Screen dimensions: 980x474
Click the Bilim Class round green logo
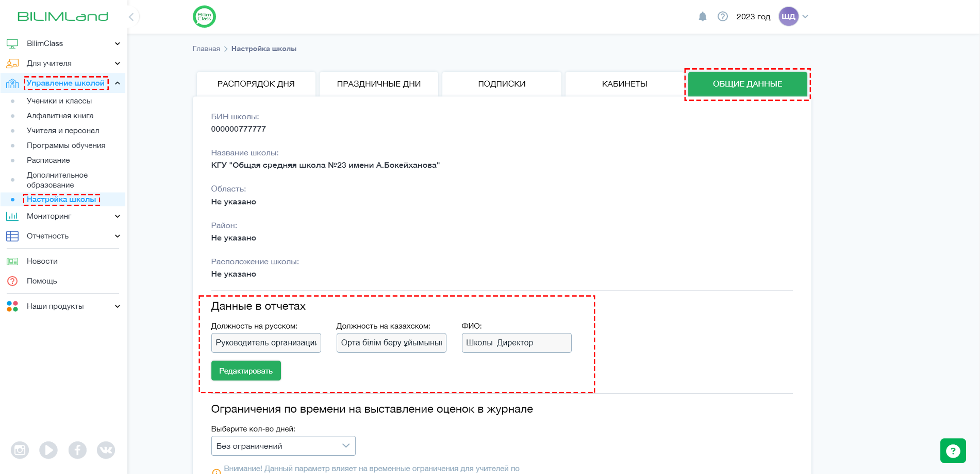(x=204, y=17)
